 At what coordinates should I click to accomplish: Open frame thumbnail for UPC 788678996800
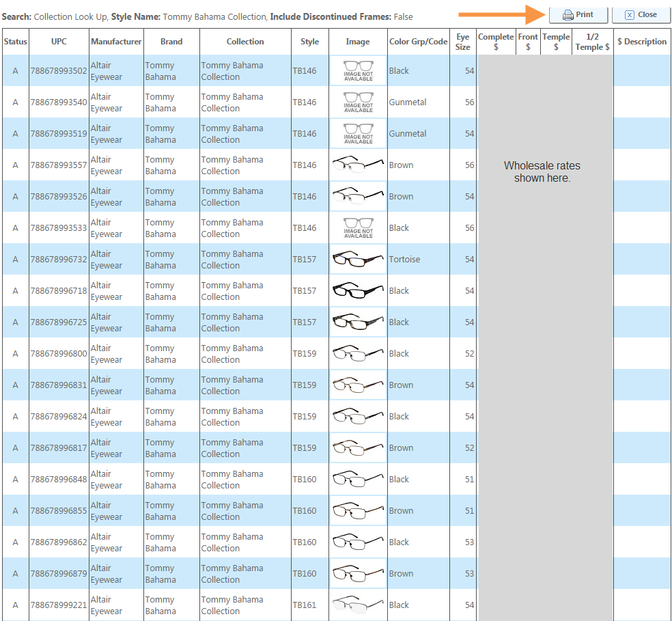point(358,353)
